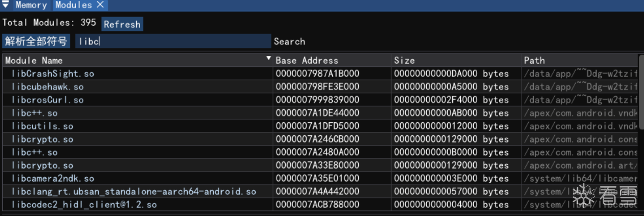Click the path cell of libCrashSight.so

tap(581, 73)
